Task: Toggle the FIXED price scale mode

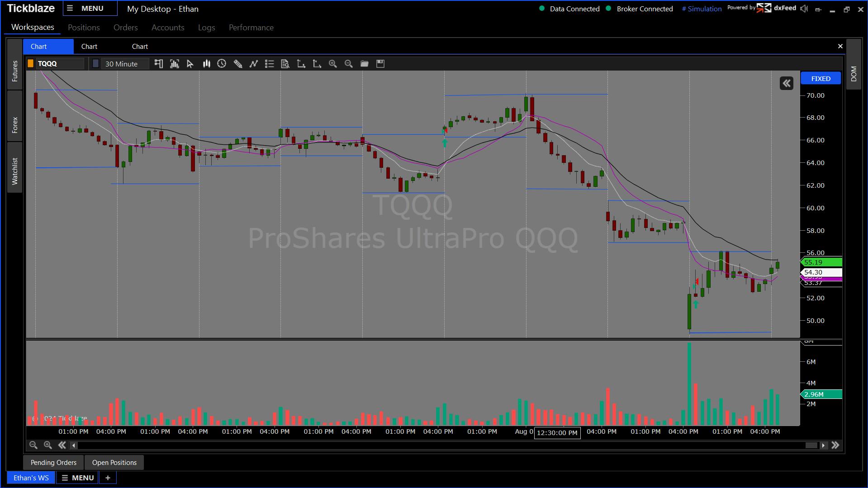Action: (x=820, y=78)
